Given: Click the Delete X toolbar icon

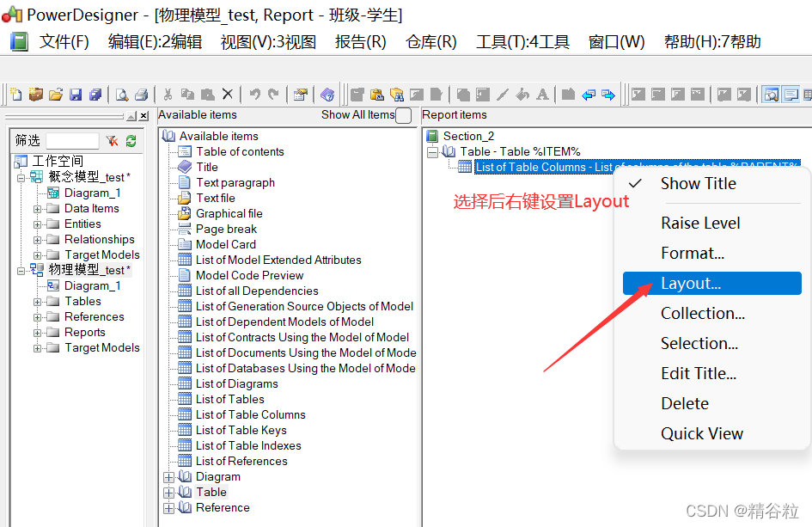Looking at the screenshot, I should [228, 95].
